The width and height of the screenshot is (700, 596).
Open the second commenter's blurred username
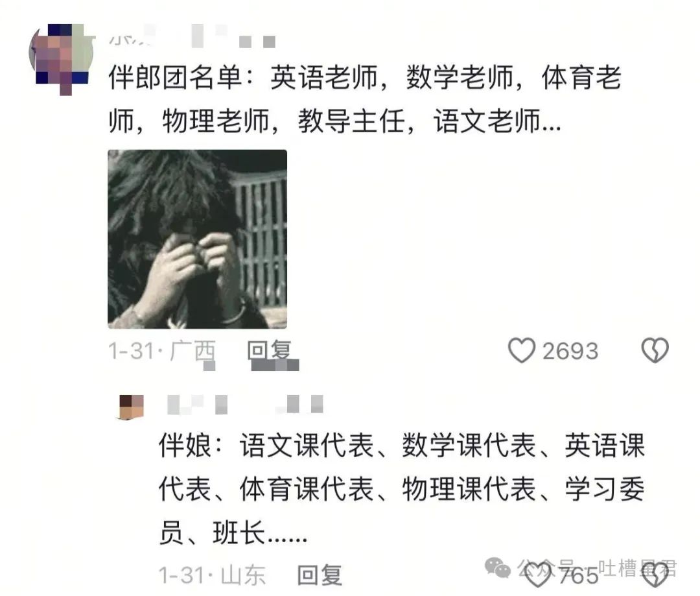click(x=197, y=404)
